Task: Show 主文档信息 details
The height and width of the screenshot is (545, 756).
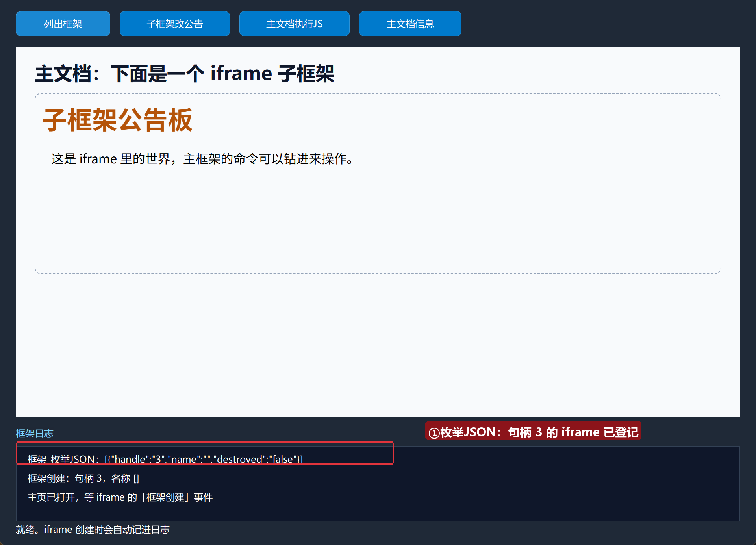Action: [410, 24]
